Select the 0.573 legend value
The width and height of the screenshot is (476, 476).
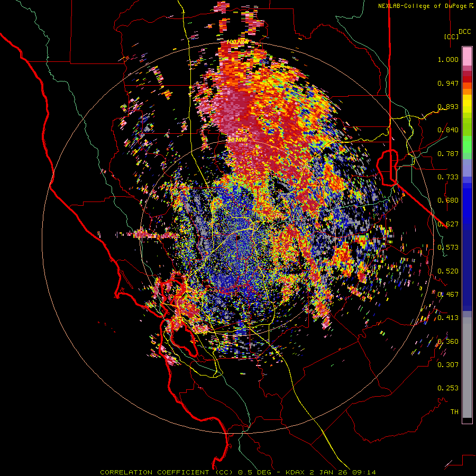click(x=448, y=247)
